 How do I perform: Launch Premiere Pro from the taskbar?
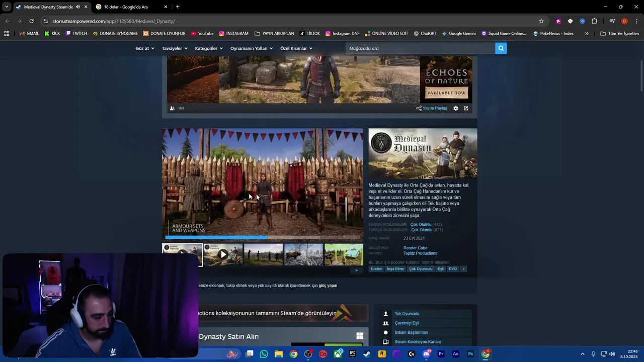pyautogui.click(x=441, y=354)
